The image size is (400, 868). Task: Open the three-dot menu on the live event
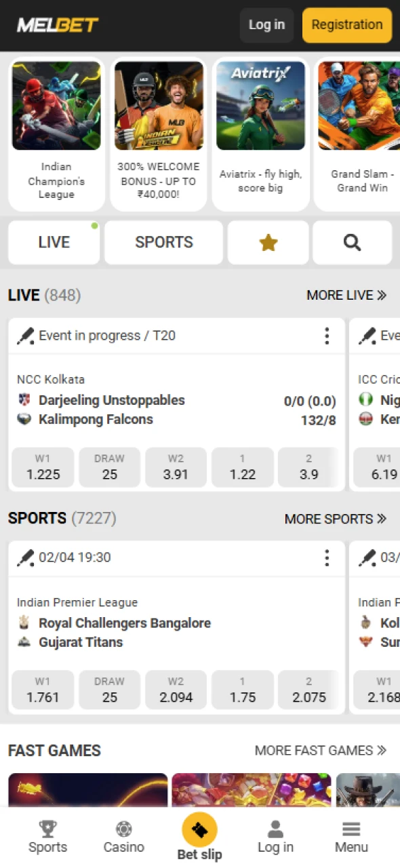pyautogui.click(x=327, y=335)
